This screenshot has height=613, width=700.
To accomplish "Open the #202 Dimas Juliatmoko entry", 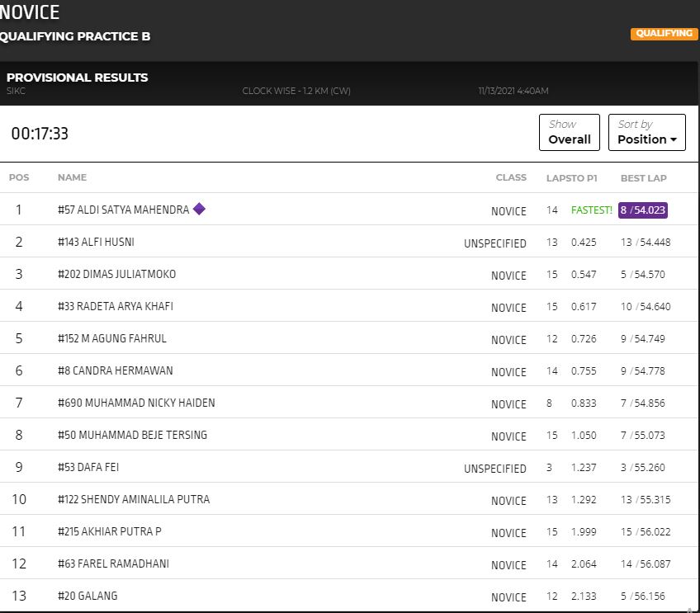I will click(116, 275).
